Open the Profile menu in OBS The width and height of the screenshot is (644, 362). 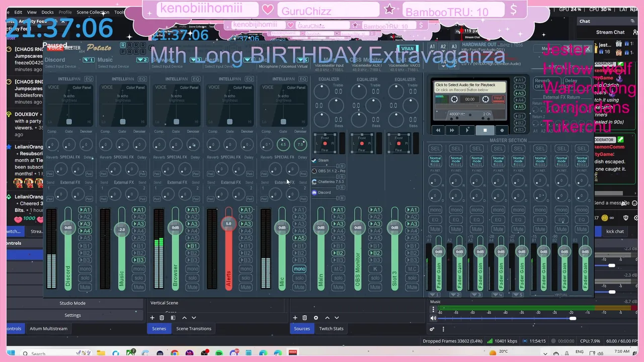pos(65,12)
